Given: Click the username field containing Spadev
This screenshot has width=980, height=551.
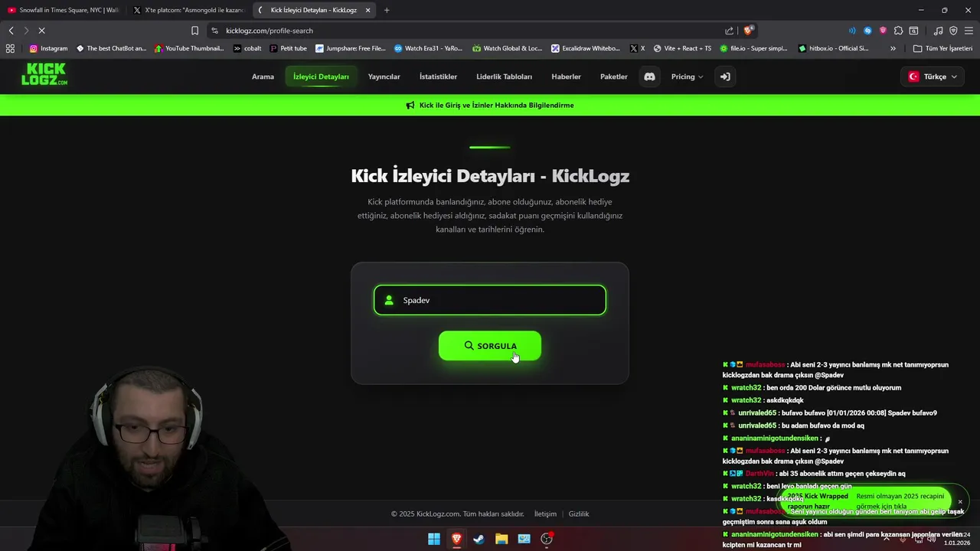Looking at the screenshot, I should click(490, 300).
